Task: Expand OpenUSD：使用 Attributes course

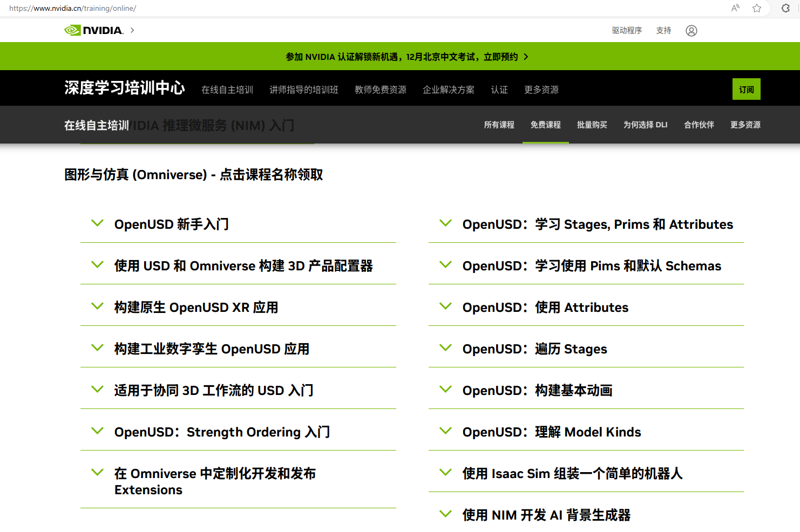Action: pyautogui.click(x=445, y=306)
